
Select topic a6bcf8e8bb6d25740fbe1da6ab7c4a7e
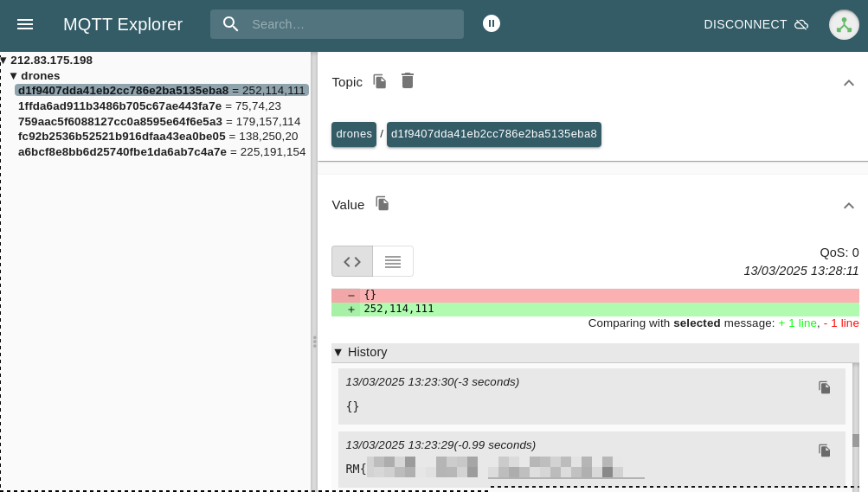[x=122, y=151]
